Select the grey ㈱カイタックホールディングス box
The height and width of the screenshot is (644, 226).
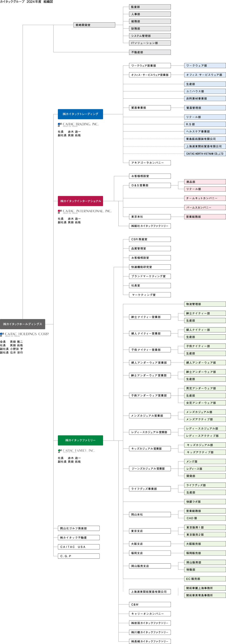(23, 324)
